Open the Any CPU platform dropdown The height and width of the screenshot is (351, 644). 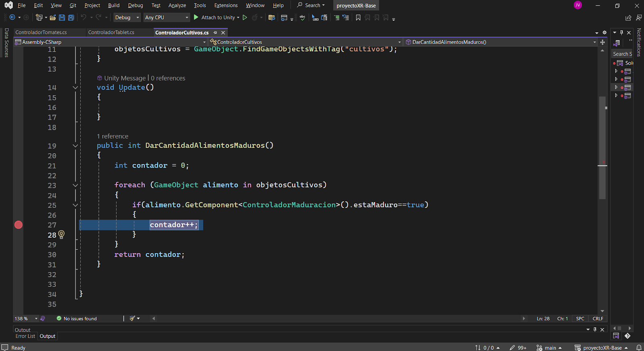tap(167, 18)
